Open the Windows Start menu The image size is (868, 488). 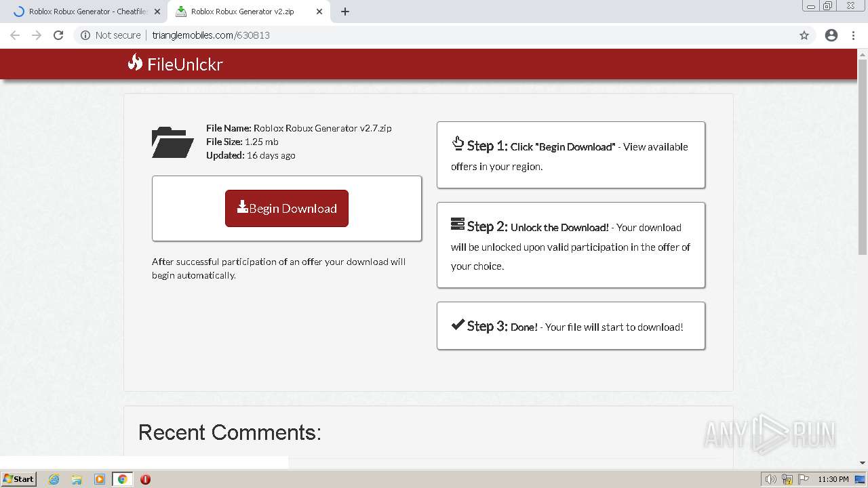click(18, 479)
